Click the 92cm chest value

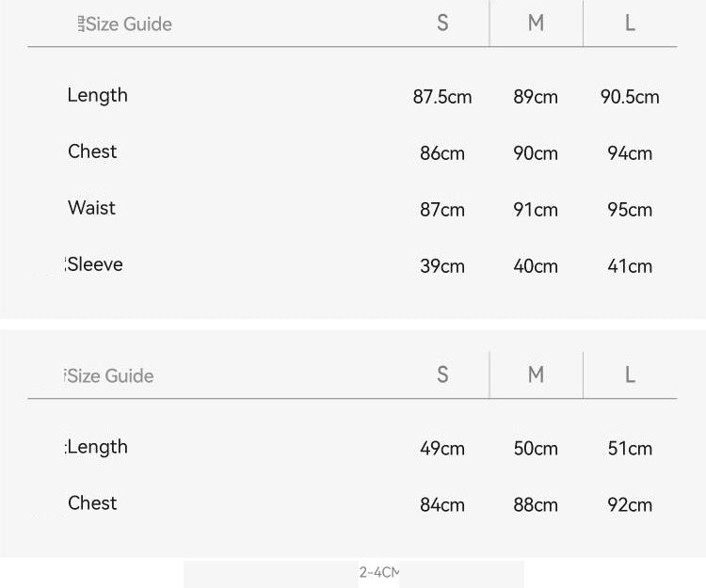pos(630,505)
